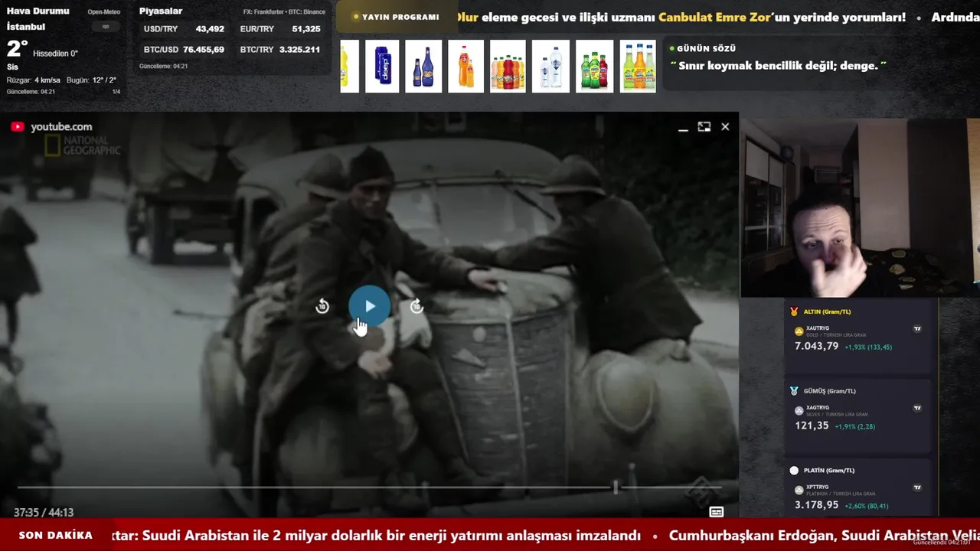Minimize the video player panel

pos(683,130)
